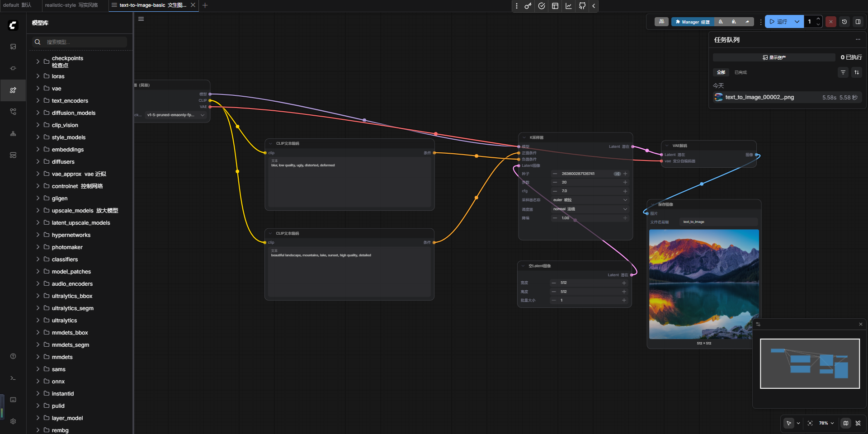Switch to the realistic-style workflow tab
The width and height of the screenshot is (868, 434).
[x=71, y=5]
